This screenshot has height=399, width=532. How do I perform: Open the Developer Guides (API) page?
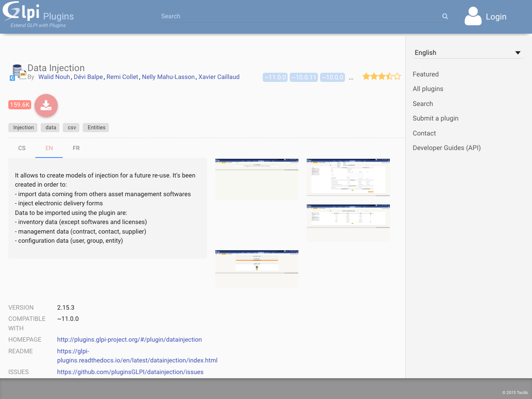pos(446,148)
